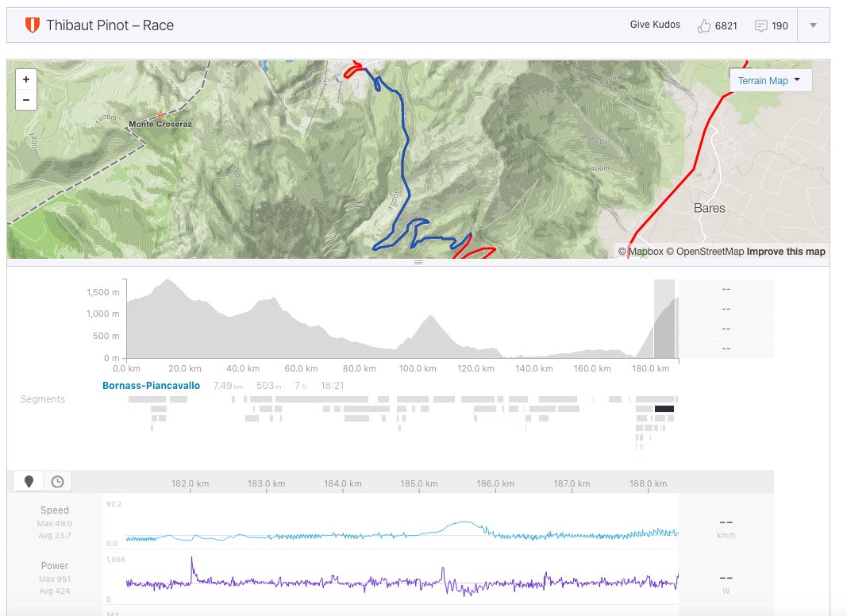
Task: Click the Monte Croseraz peak marker
Action: click(x=160, y=114)
